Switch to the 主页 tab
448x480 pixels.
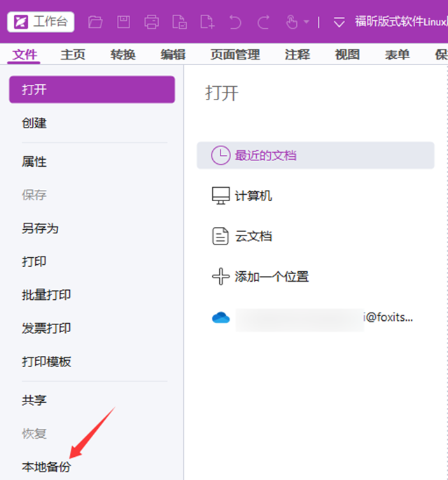[x=73, y=55]
